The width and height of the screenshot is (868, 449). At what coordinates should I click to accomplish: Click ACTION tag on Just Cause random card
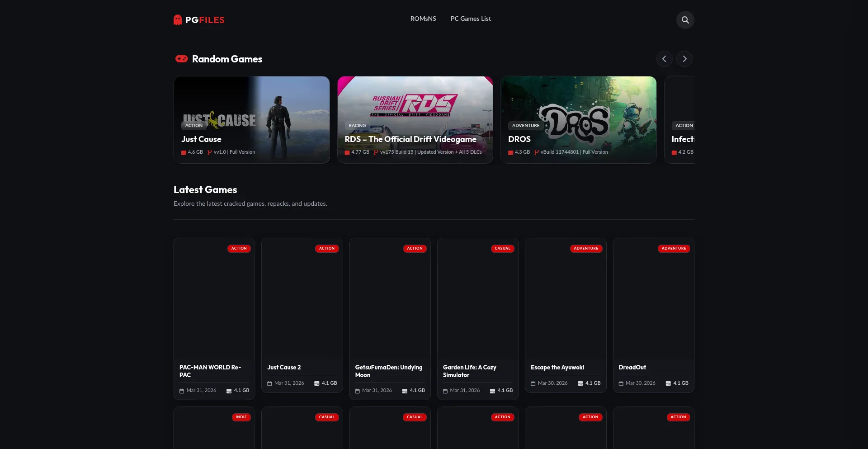click(x=194, y=126)
